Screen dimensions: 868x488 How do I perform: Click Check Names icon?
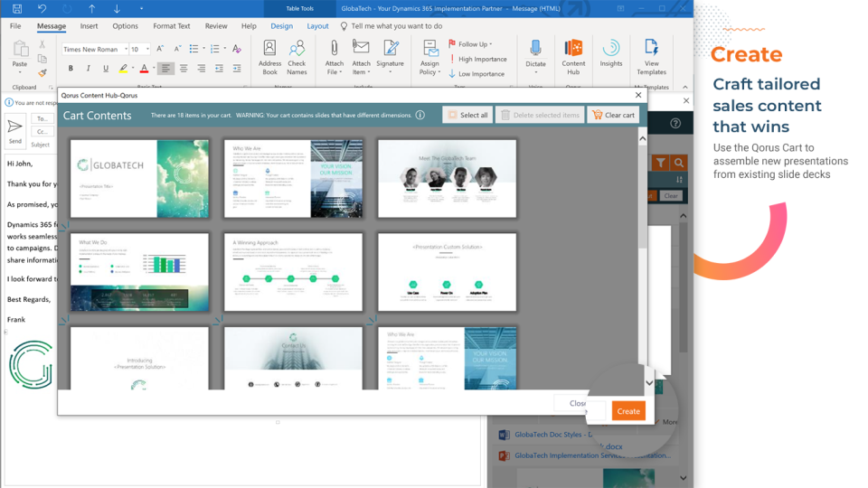click(x=297, y=49)
